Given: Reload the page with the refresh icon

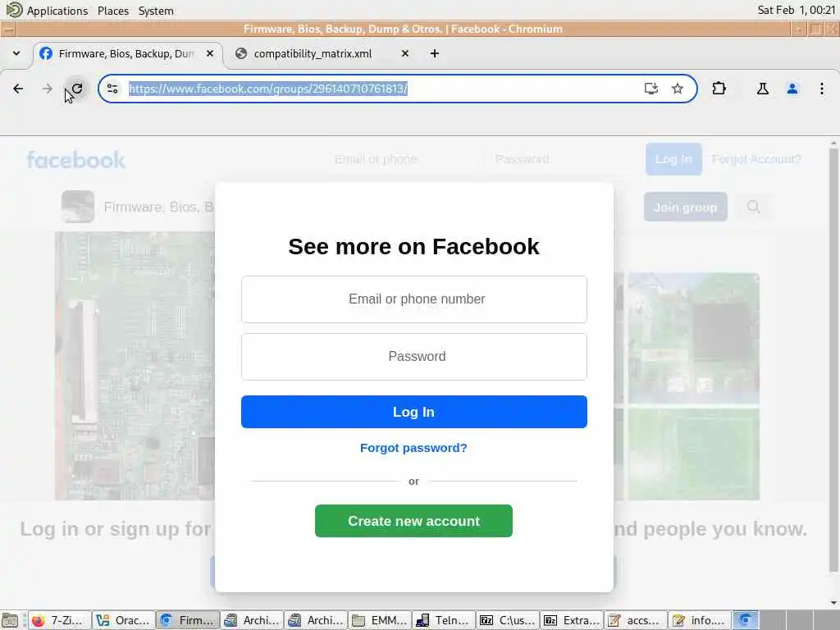Looking at the screenshot, I should (77, 89).
